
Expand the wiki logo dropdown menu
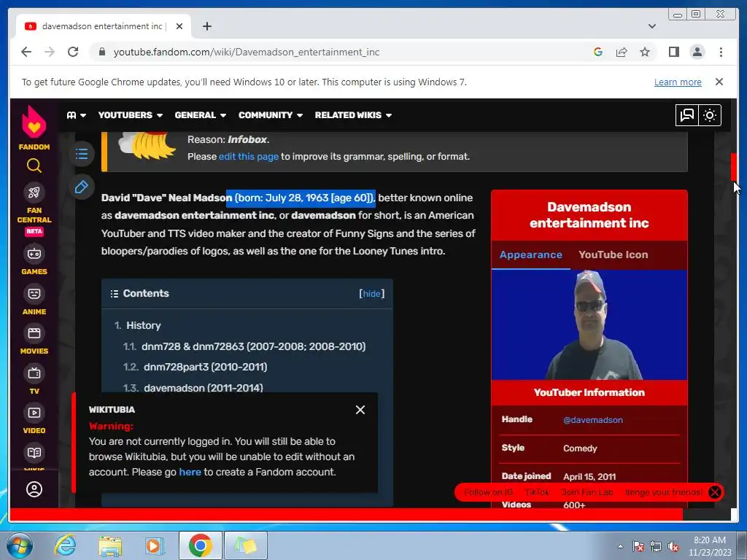(76, 115)
